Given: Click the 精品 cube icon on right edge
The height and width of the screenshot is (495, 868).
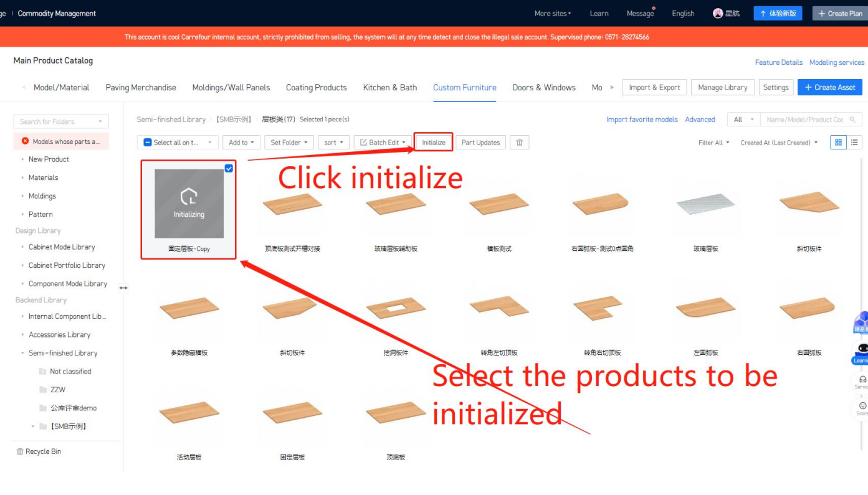Looking at the screenshot, I should (x=861, y=323).
